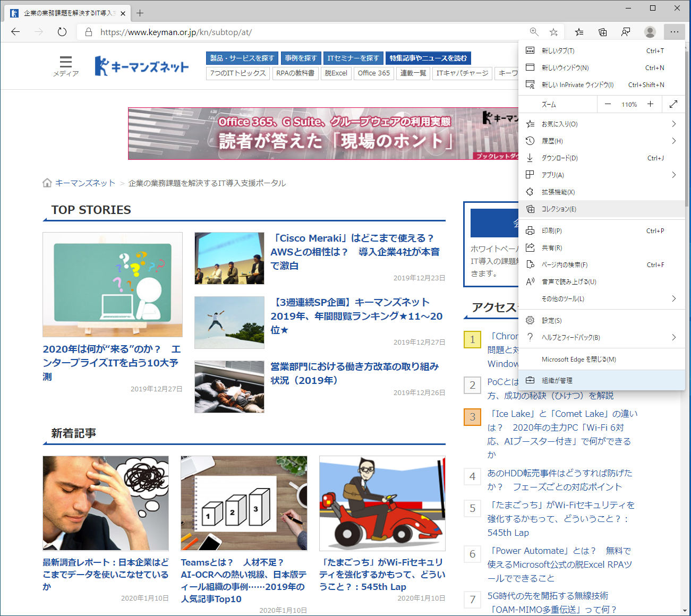
Task: Click the whiteboard laptop article thumbnail
Action: (x=113, y=285)
